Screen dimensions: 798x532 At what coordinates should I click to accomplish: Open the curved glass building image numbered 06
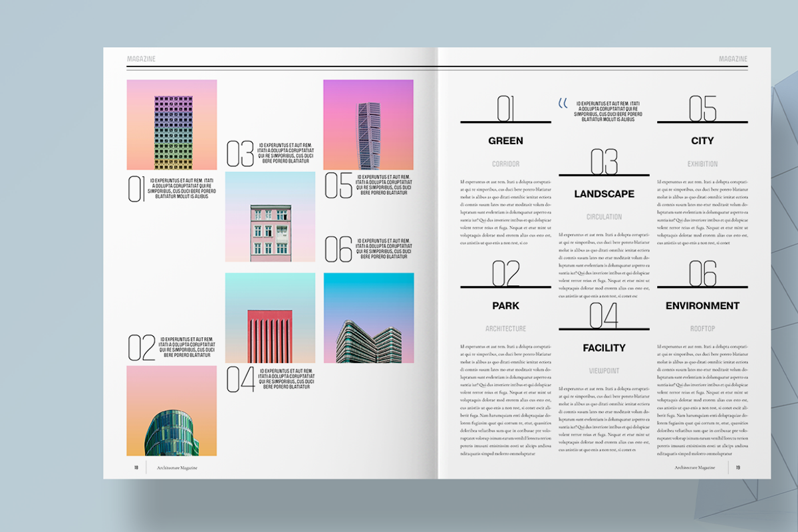pos(368,318)
